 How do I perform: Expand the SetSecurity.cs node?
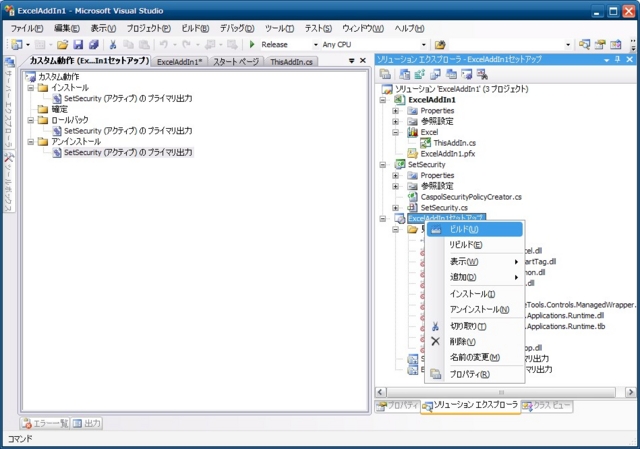tap(395, 208)
